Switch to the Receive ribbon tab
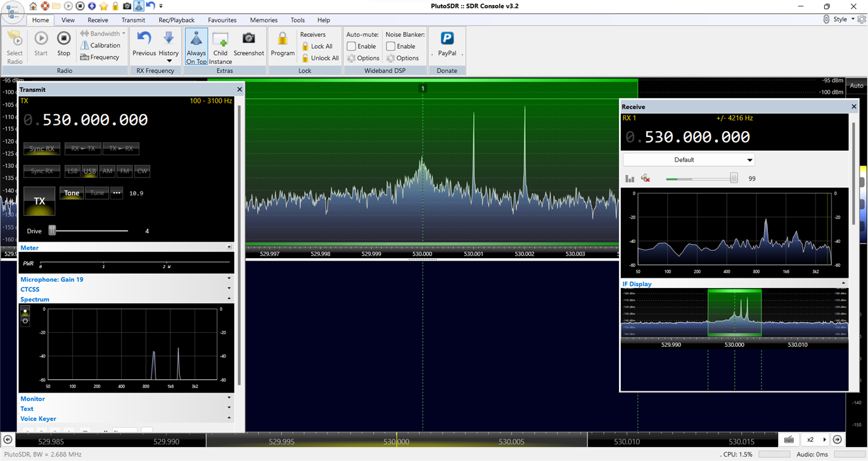The image size is (868, 461). click(98, 20)
